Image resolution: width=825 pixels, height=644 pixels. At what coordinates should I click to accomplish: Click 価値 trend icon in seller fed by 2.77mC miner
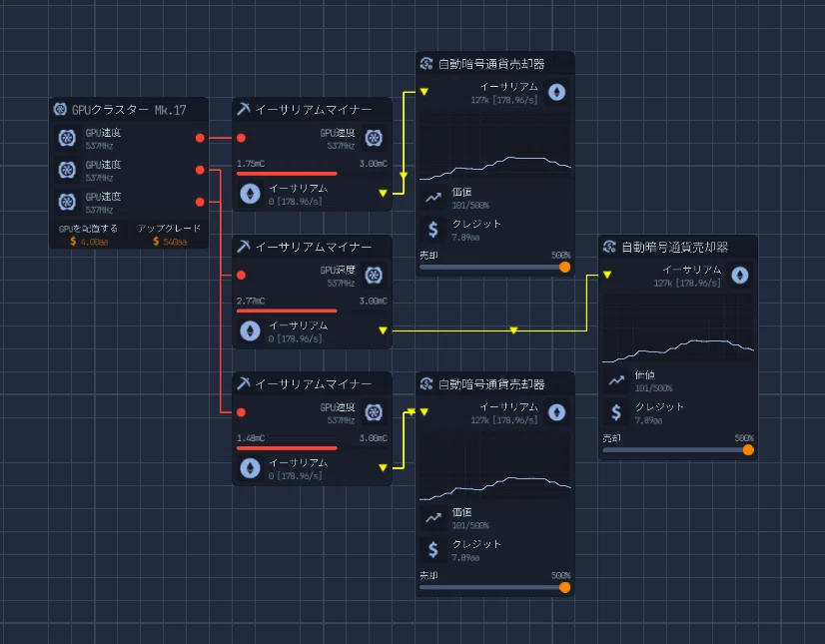point(616,381)
